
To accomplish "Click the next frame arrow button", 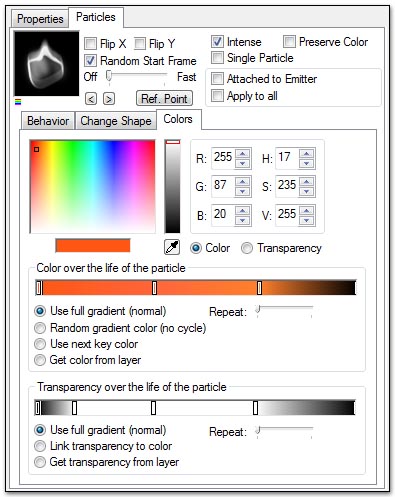I will [x=109, y=99].
